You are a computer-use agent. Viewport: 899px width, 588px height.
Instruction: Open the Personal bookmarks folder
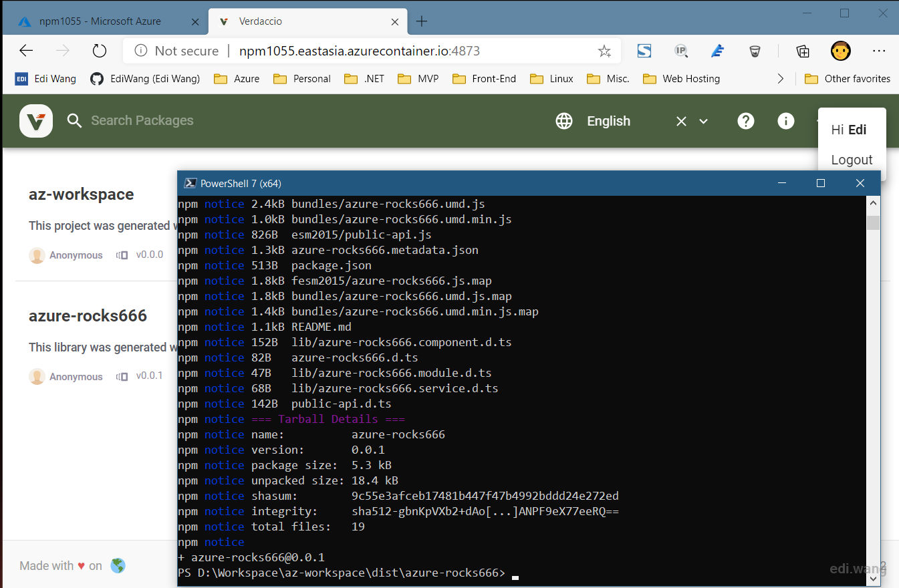(x=302, y=79)
